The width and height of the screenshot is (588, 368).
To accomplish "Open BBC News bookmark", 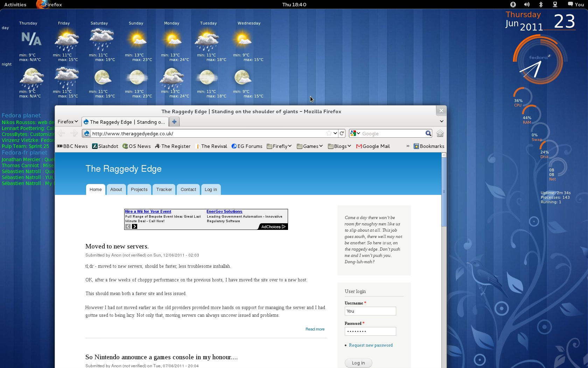I will (x=72, y=146).
